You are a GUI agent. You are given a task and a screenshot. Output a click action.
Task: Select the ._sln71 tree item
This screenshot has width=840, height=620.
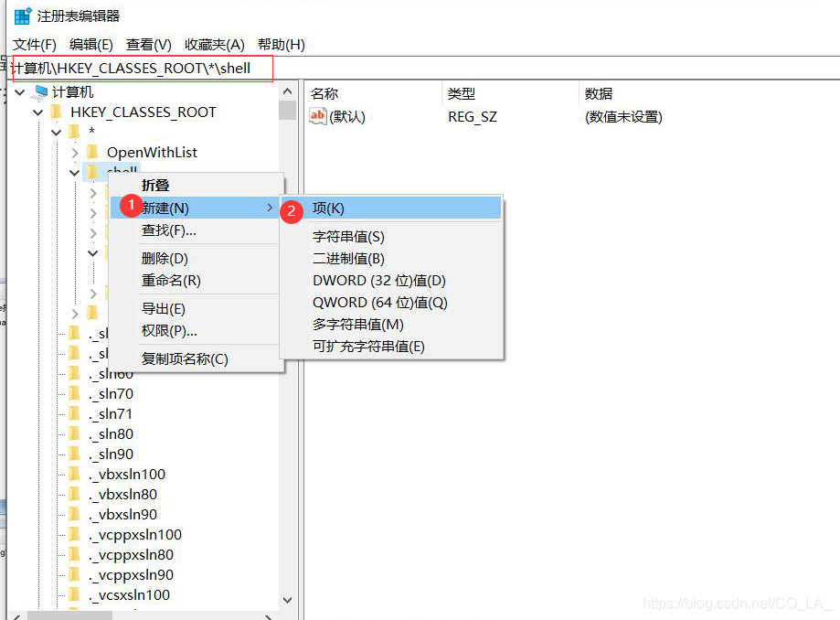click(111, 414)
